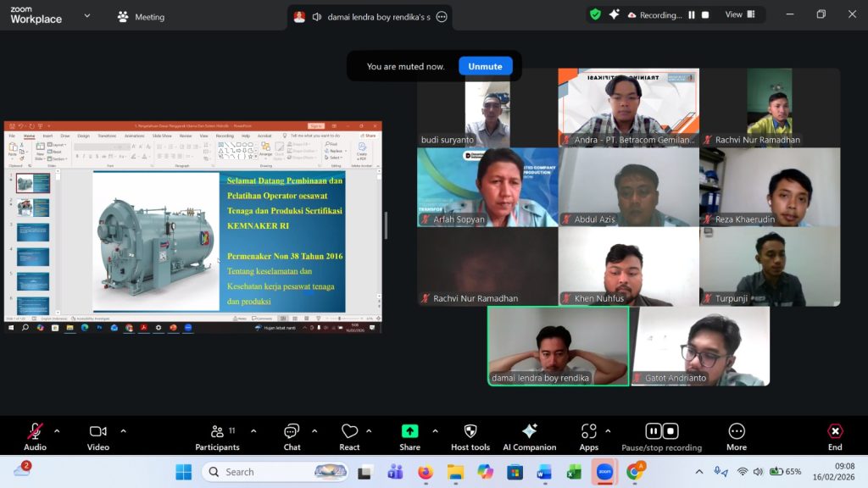Viewport: 868px width, 488px height.
Task: Click the green Share screen icon
Action: pyautogui.click(x=409, y=431)
